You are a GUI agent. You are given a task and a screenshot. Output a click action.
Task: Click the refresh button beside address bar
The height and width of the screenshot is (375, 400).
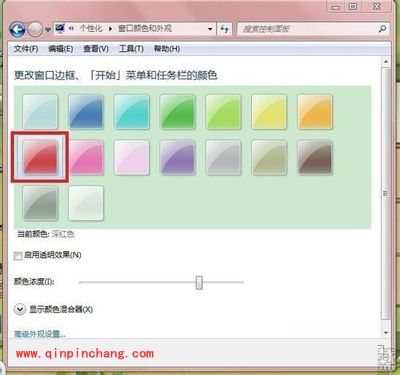(224, 29)
